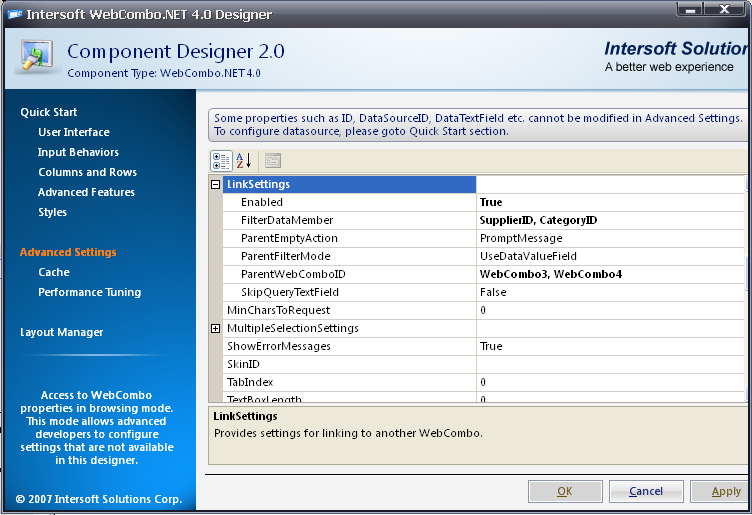Viewport: 752px width, 515px height.
Task: Click the MinCharsToRequest value field
Action: (x=610, y=311)
